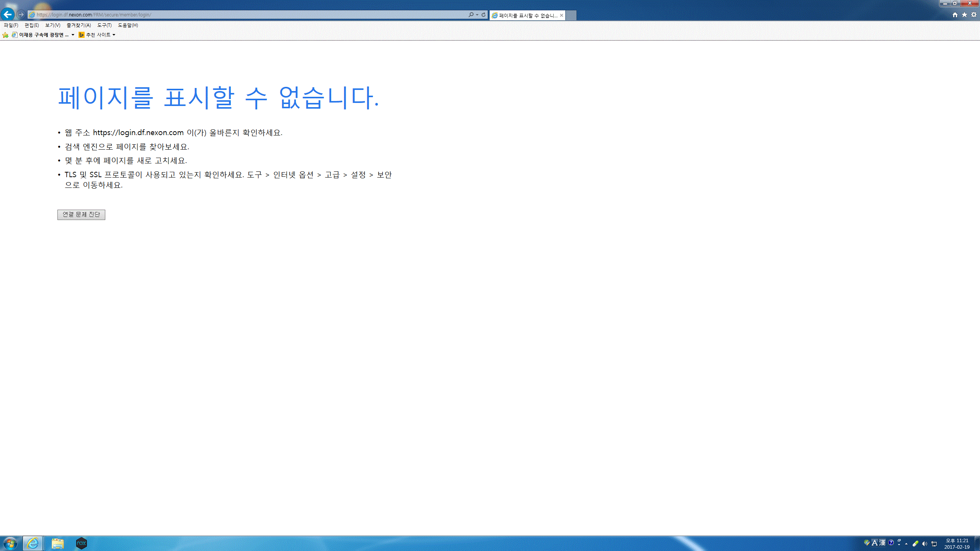980x551 pixels.
Task: Open the speaker volume tray icon
Action: [x=924, y=544]
